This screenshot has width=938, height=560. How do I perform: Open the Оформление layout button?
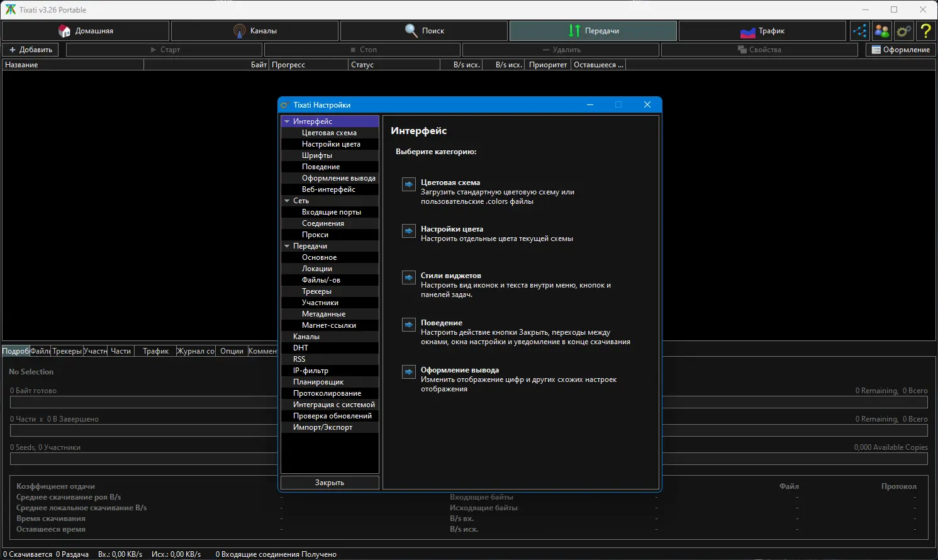pos(900,50)
